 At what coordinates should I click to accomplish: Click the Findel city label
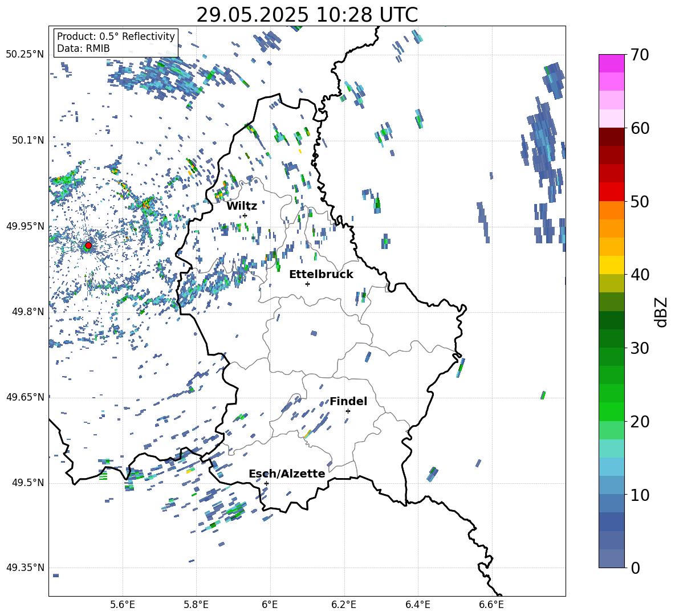point(348,401)
